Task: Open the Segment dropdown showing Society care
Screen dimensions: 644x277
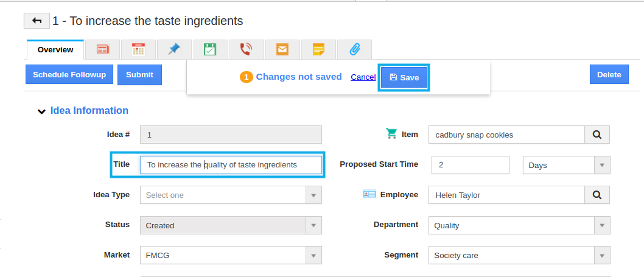Action: pos(519,255)
